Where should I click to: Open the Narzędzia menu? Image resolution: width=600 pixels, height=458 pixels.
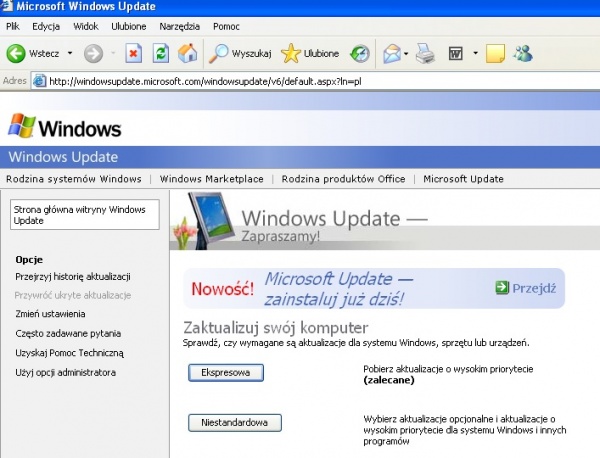[179, 26]
